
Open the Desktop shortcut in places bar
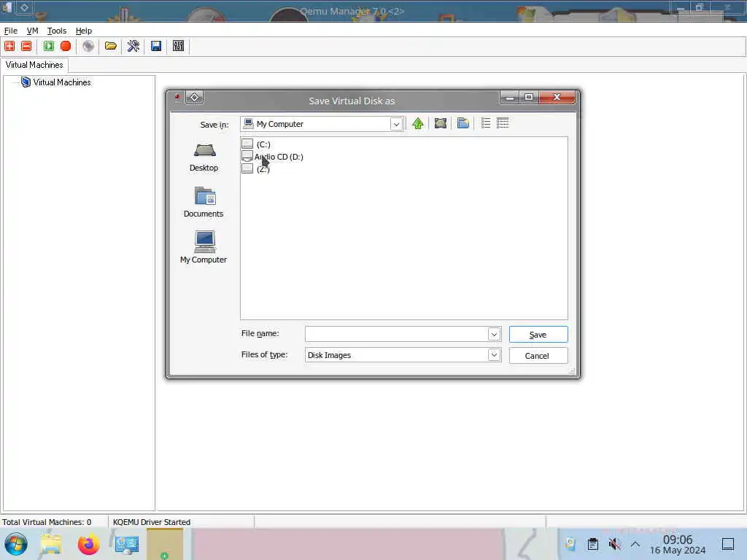coord(204,157)
